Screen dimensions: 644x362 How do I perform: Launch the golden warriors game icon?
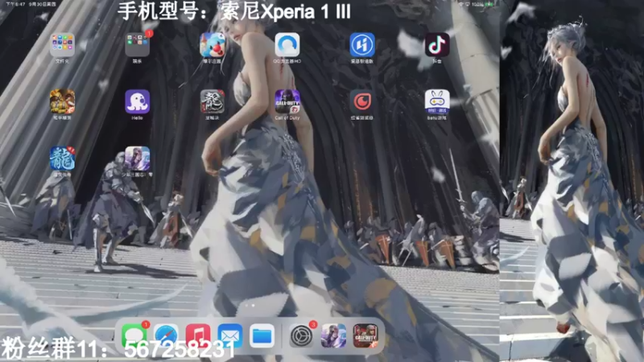click(63, 101)
